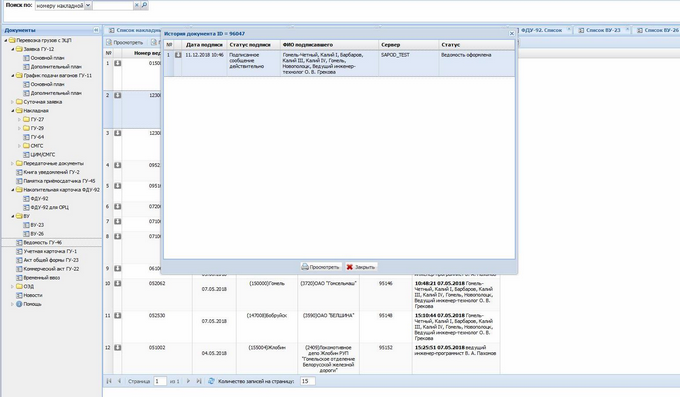
Task: Open the 'номеру накладной' search type dropdown
Action: pyautogui.click(x=88, y=6)
